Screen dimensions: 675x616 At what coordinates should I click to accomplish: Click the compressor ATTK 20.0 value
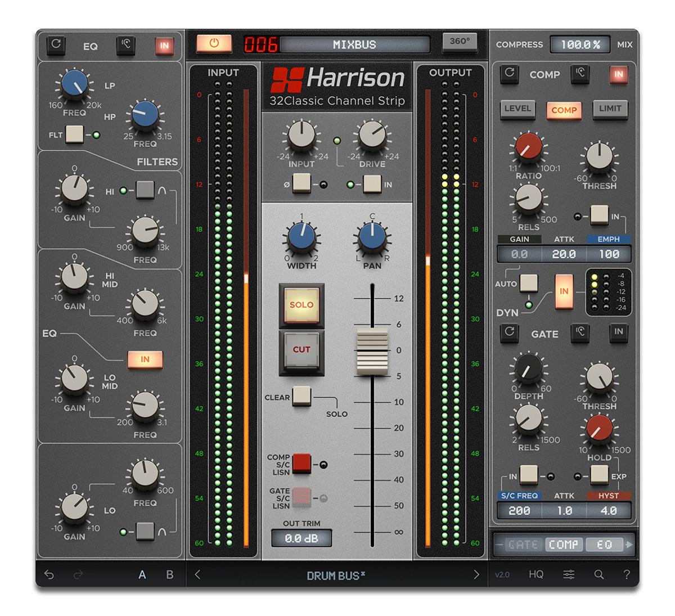564,254
